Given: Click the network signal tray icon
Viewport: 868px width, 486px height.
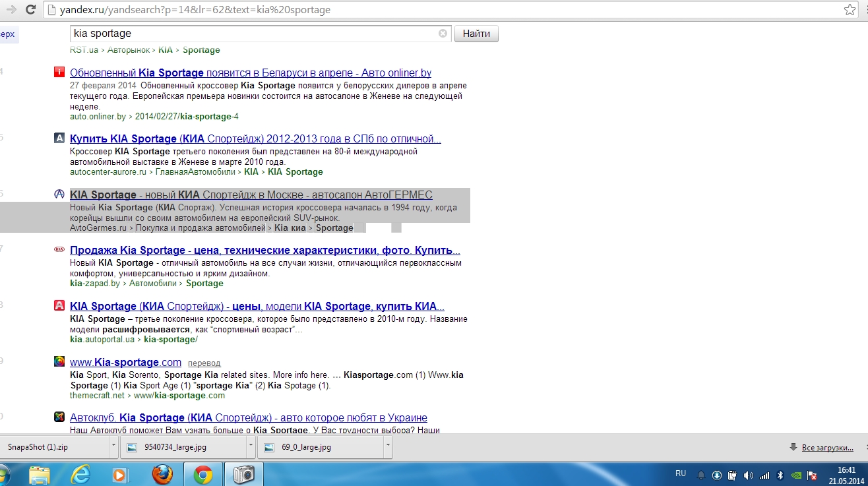Looking at the screenshot, I should coord(764,475).
